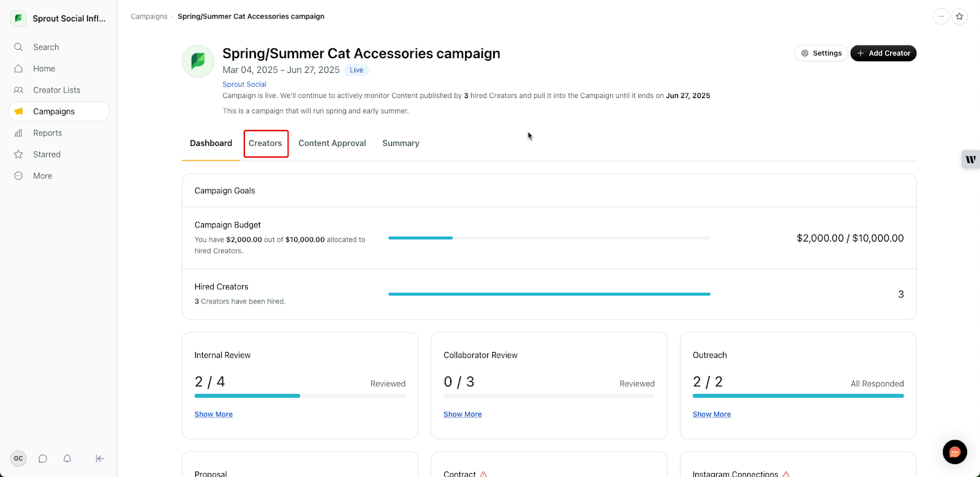Click the Campaign Budget progress bar
The width and height of the screenshot is (980, 477).
549,238
